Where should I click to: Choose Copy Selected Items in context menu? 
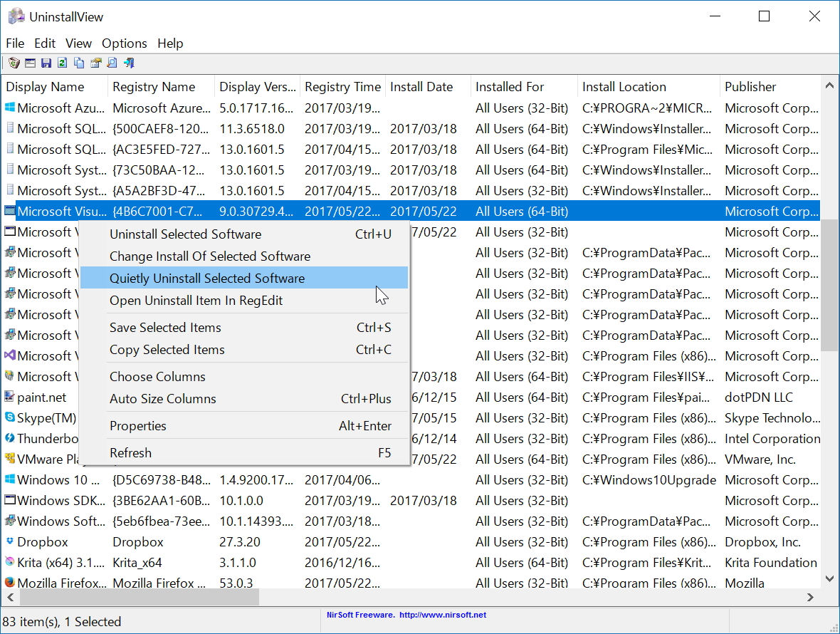(244, 350)
